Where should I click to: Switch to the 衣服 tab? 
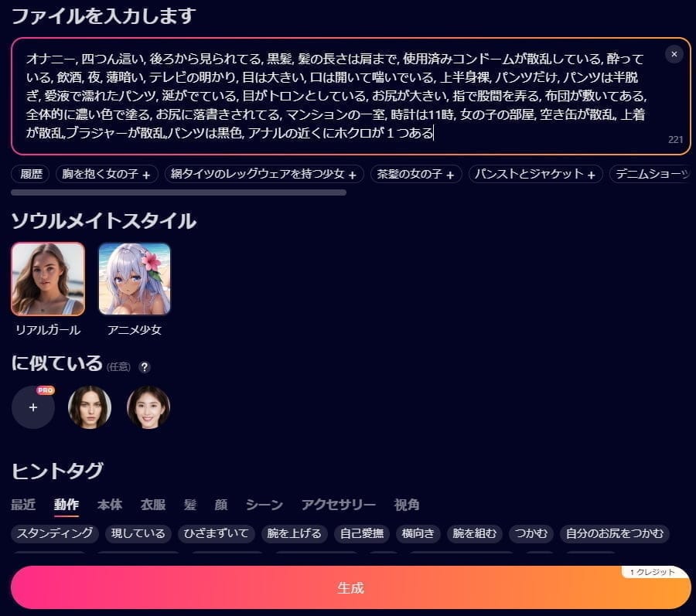[x=152, y=505]
